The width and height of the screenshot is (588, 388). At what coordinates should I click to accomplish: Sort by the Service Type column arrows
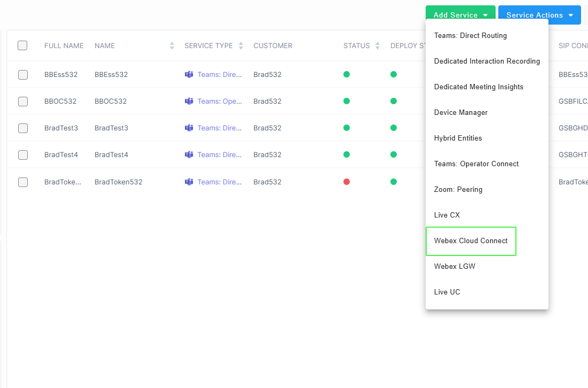[241, 46]
